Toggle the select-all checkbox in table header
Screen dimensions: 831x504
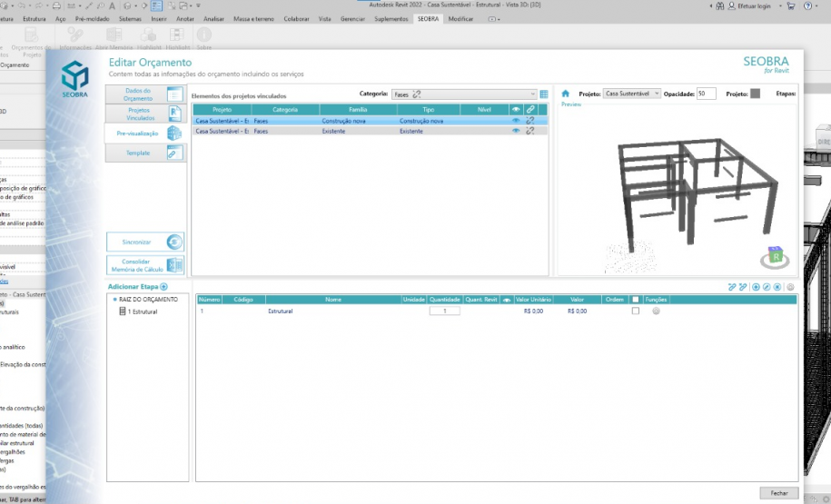pyautogui.click(x=636, y=300)
